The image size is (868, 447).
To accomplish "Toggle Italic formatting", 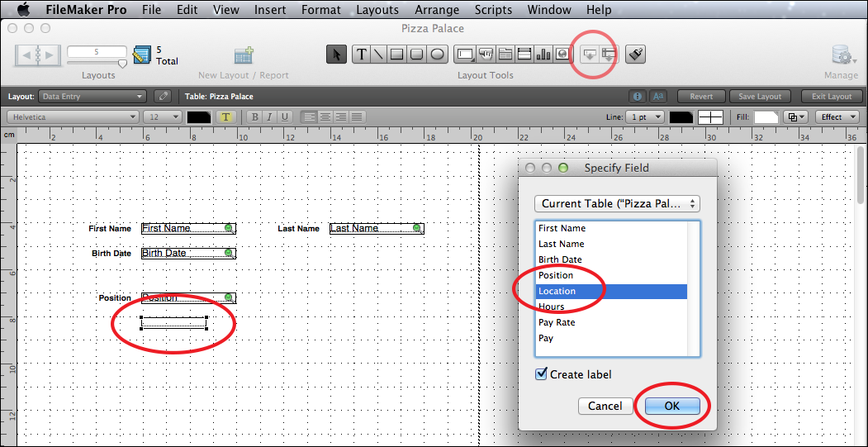I will tap(269, 117).
